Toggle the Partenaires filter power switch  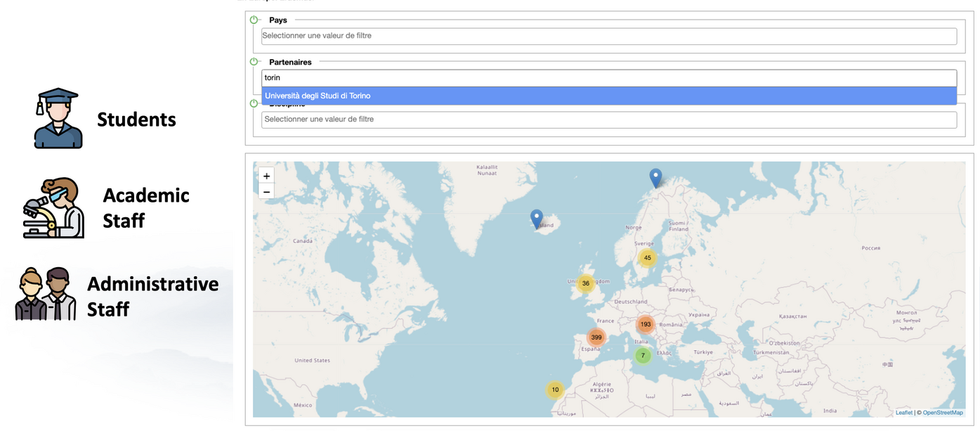[x=254, y=62]
